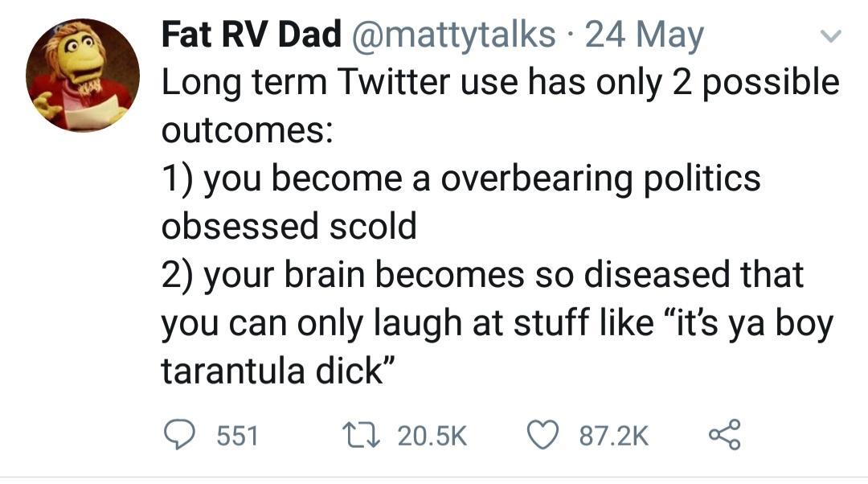Click the reply speech bubble icon
The image size is (868, 484).
tap(182, 434)
